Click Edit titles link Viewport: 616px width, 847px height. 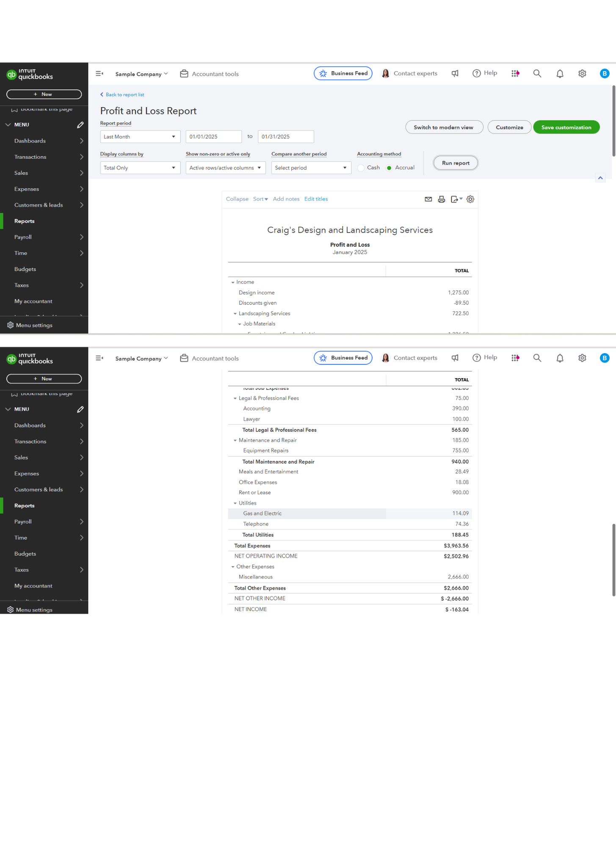316,199
